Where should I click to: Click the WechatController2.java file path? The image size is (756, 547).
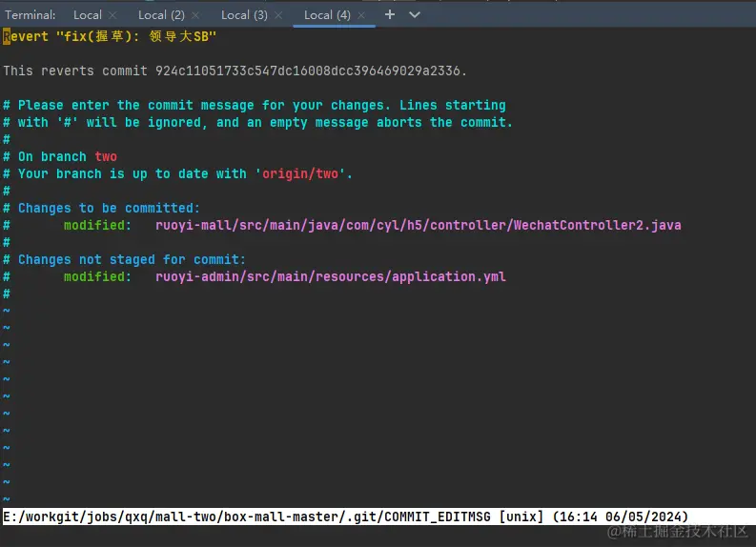[418, 225]
